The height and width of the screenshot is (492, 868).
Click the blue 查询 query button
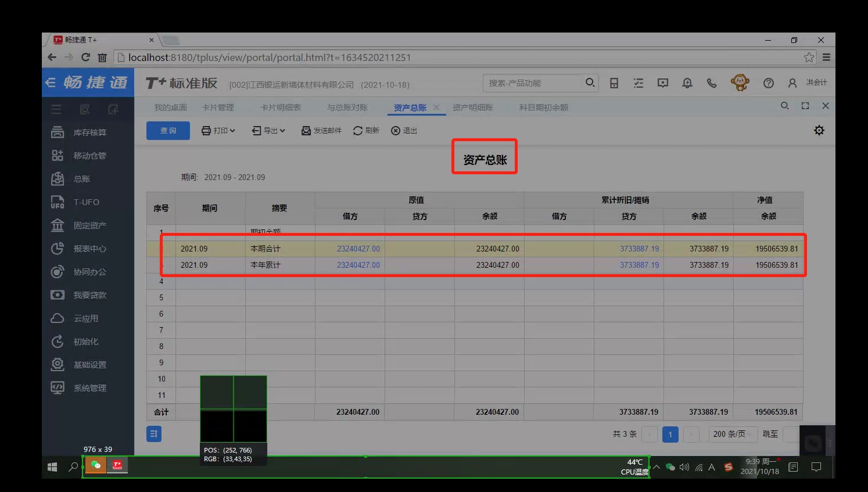pos(168,131)
